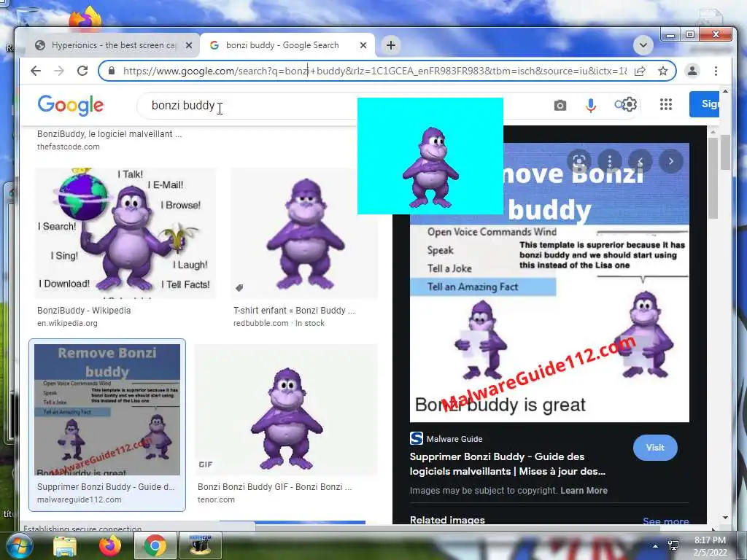Click the redbubble.com source text
The image size is (747, 560).
click(x=260, y=323)
